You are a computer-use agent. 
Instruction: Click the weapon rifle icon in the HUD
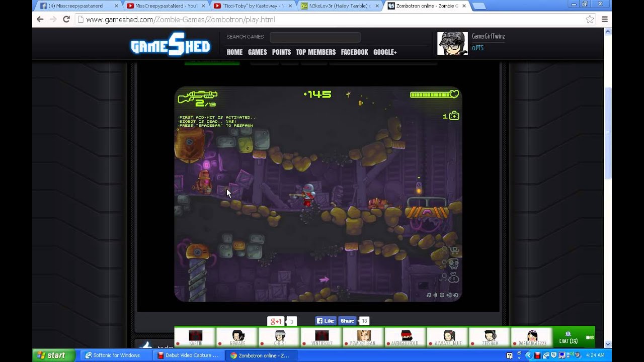[x=197, y=97]
